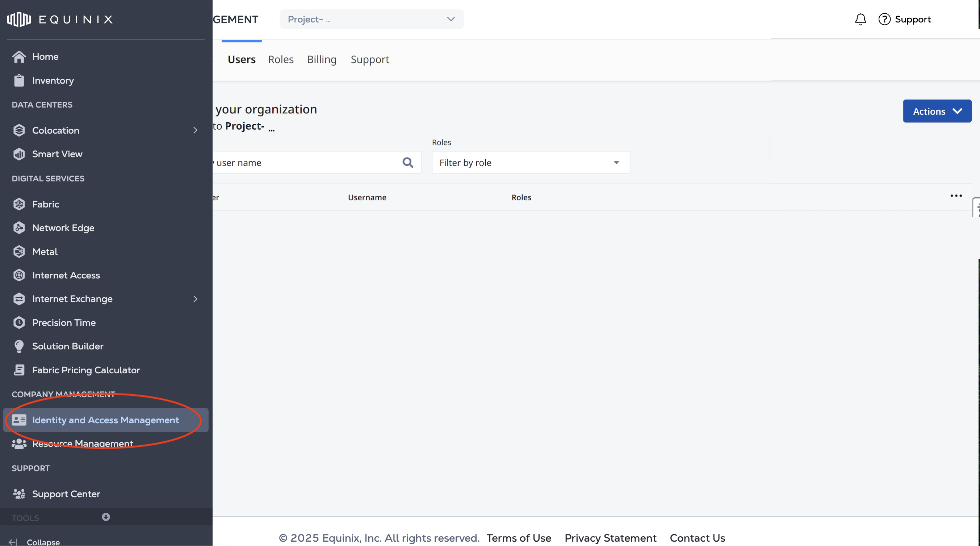Click the Support link in header

[x=913, y=19]
